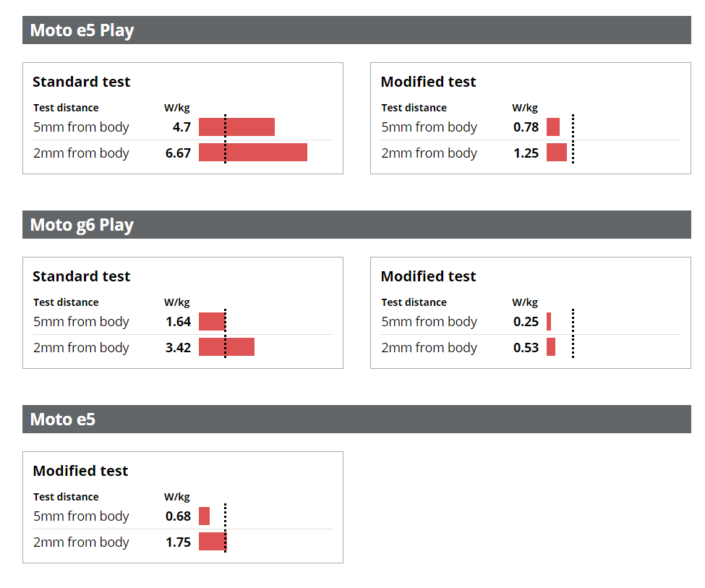
Task: Click the Standard test heading under Moto g6 Play
Action: coord(81,276)
